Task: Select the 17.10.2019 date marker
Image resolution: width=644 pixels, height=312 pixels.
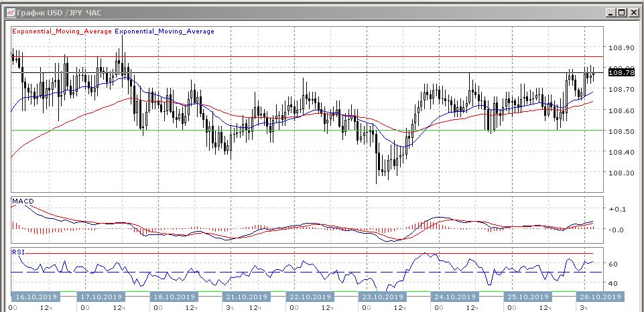Action: coord(101,297)
